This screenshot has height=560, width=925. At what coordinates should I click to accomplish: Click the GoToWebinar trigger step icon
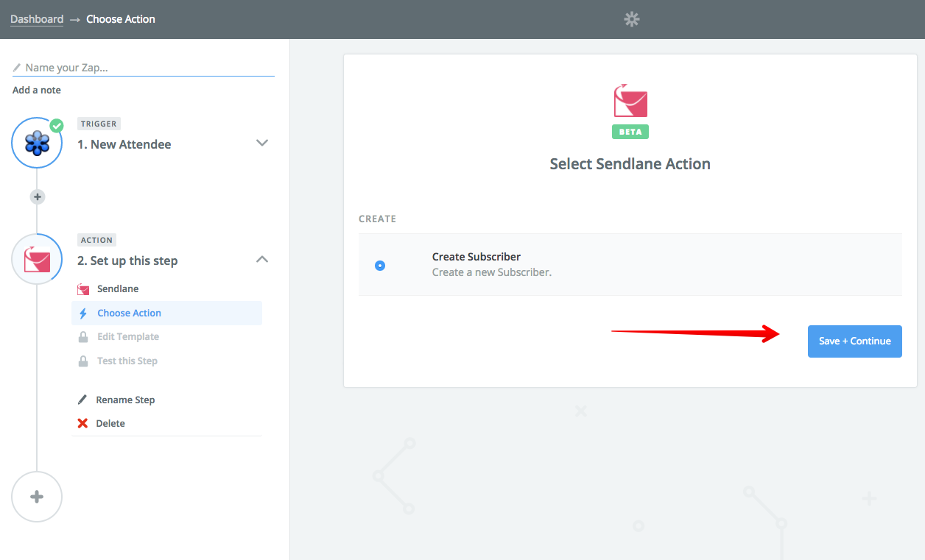[37, 143]
